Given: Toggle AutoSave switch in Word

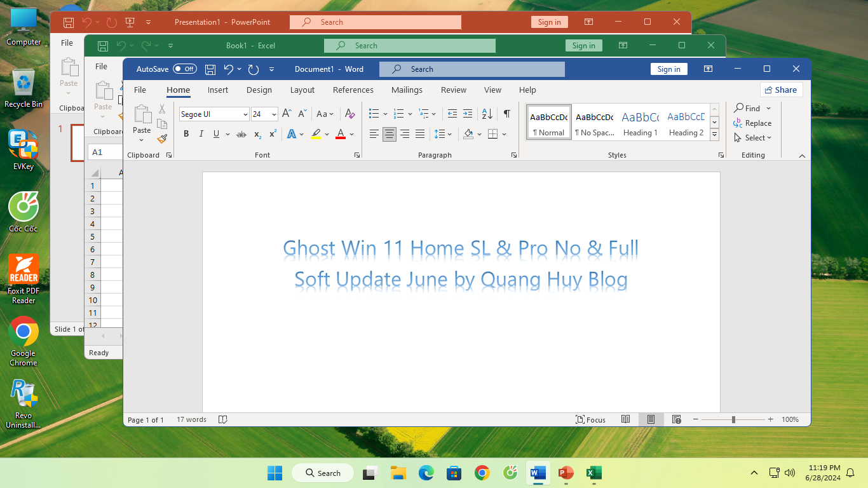Looking at the screenshot, I should 185,69.
